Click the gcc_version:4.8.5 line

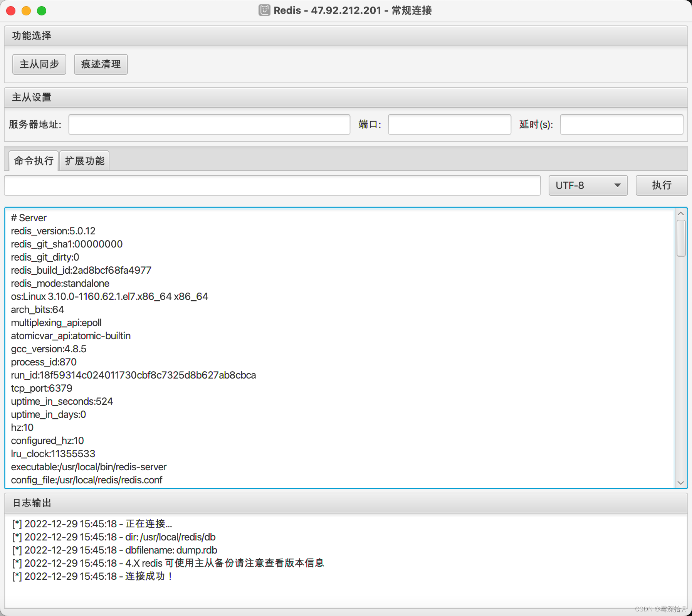tap(49, 349)
